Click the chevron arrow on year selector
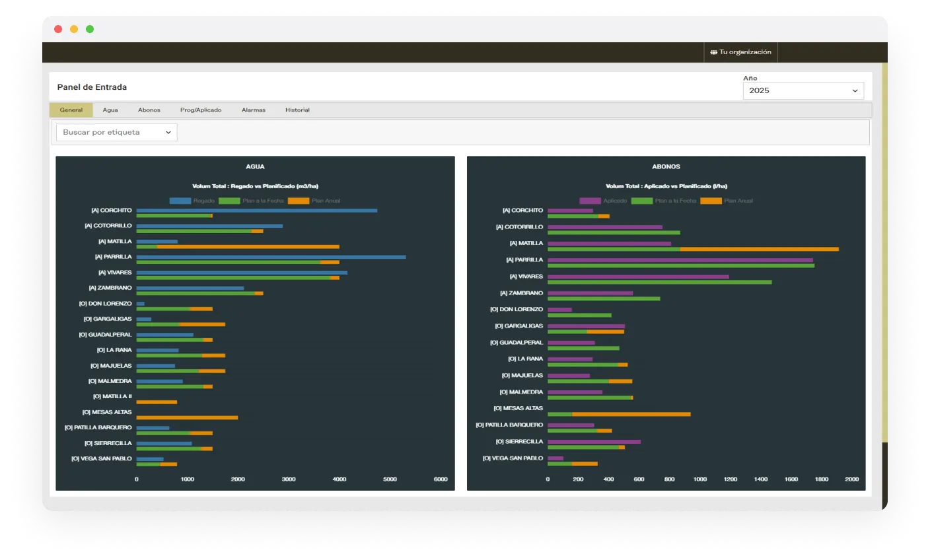Viewport: 930px width, 560px height. pos(855,91)
